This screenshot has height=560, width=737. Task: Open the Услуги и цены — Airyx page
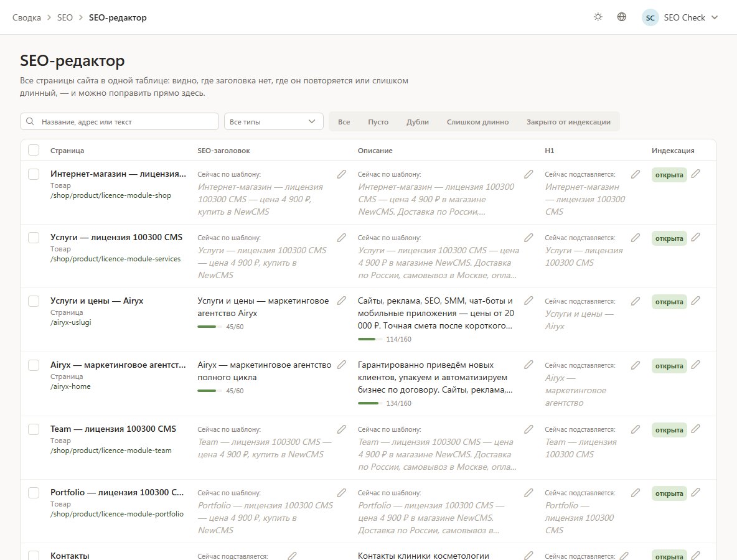97,301
